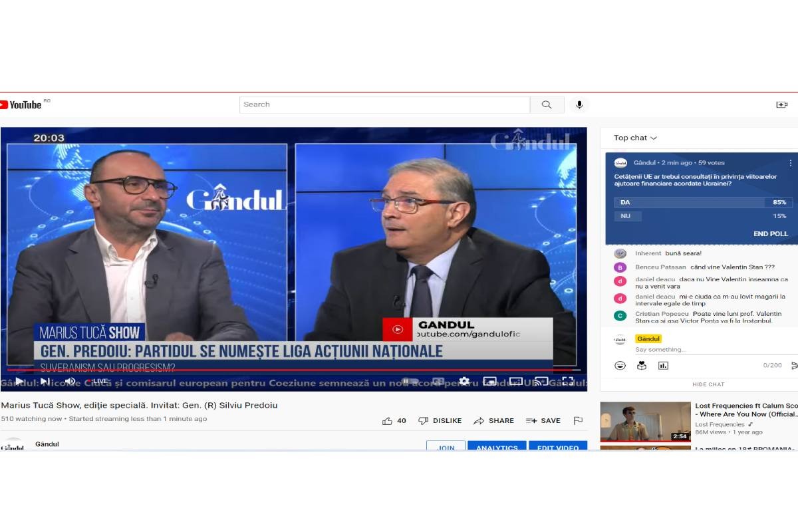The height and width of the screenshot is (532, 798).
Task: Click Inherent chat avatar
Action: point(620,253)
